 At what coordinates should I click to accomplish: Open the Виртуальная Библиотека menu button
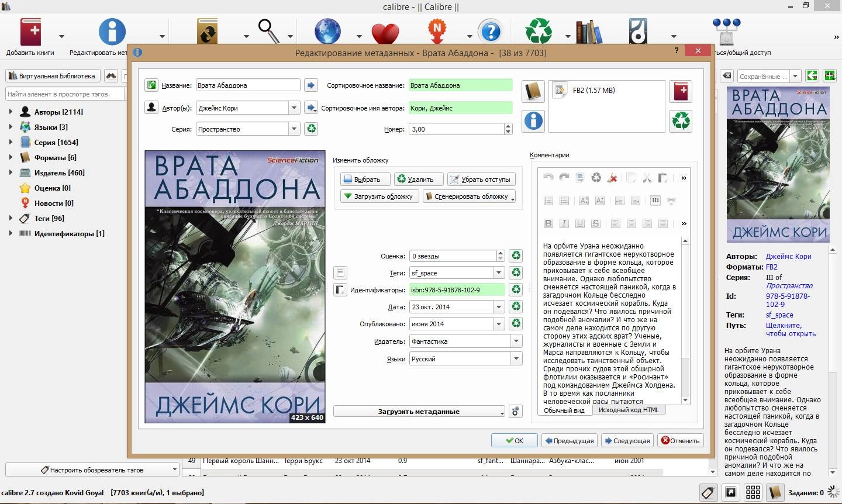coord(52,75)
